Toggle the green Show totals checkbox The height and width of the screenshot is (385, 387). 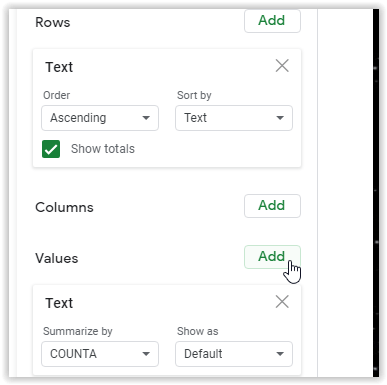(x=51, y=149)
